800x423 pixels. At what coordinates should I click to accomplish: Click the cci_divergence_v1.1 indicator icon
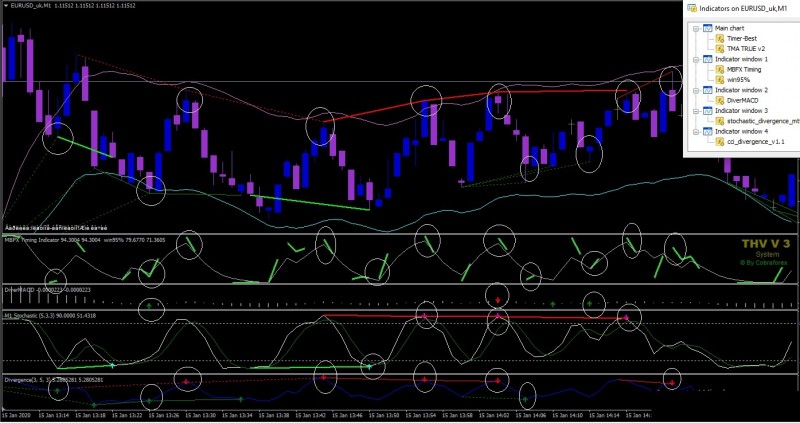pyautogui.click(x=720, y=142)
